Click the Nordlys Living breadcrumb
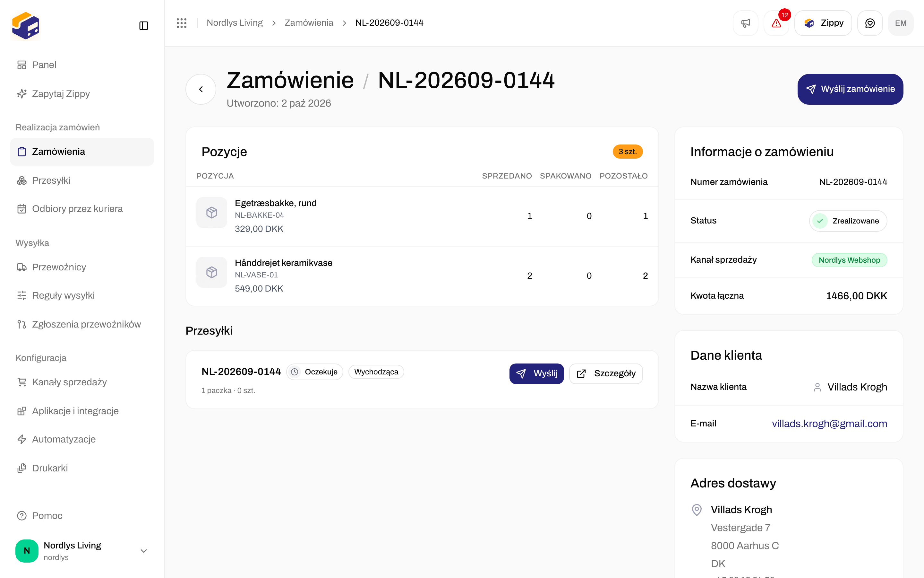 235,23
